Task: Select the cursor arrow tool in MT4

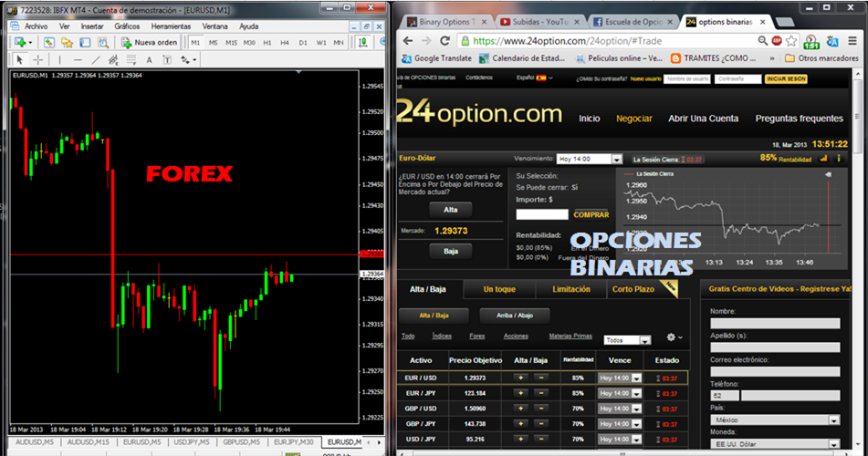Action: 20,59
